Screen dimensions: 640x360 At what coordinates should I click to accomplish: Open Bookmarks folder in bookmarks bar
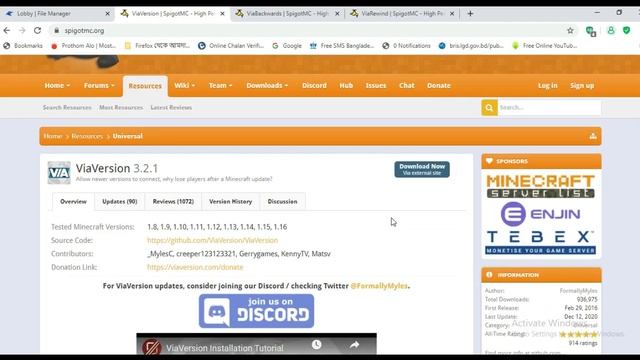point(23,46)
